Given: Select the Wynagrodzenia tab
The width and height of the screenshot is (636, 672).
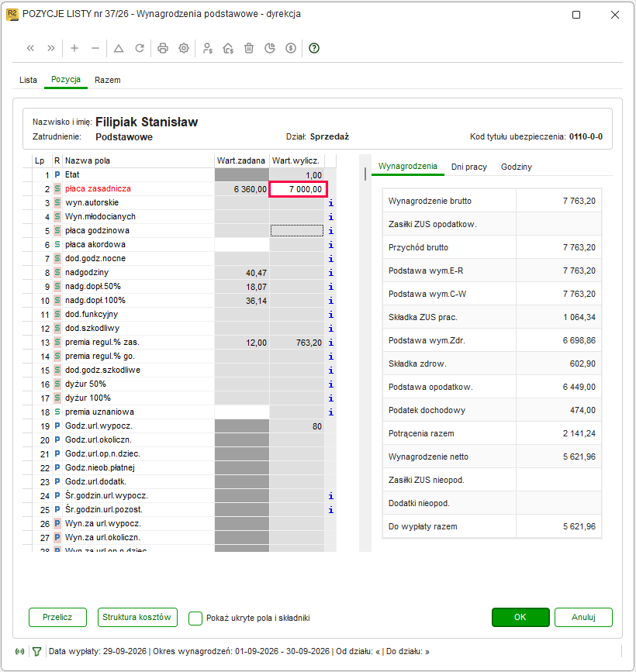Looking at the screenshot, I should [x=408, y=167].
